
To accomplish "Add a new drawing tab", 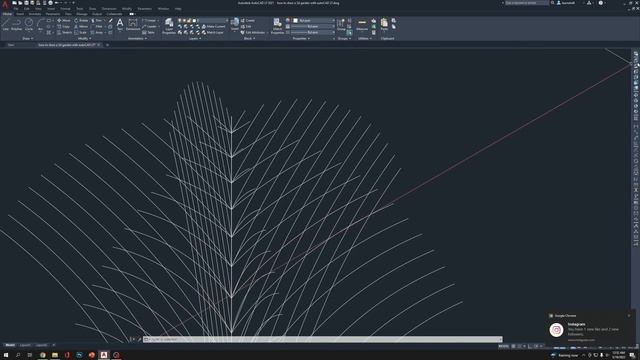I will click(x=107, y=45).
